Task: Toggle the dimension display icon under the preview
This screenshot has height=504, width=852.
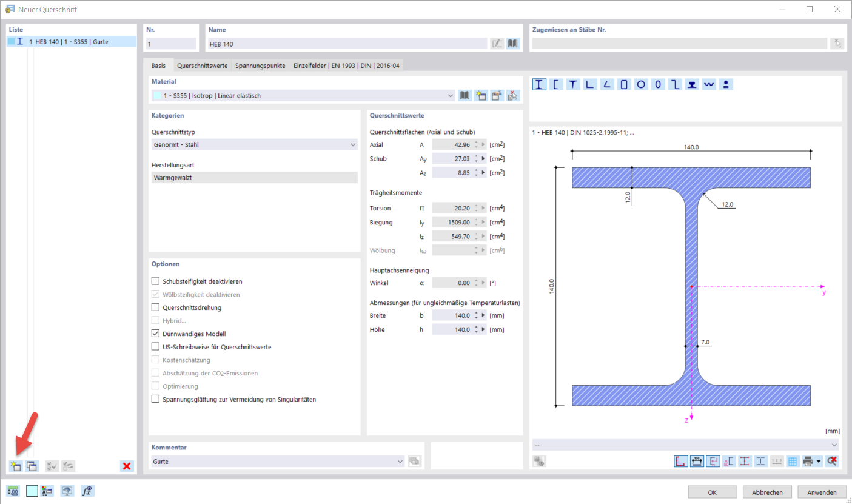Action: 697,461
